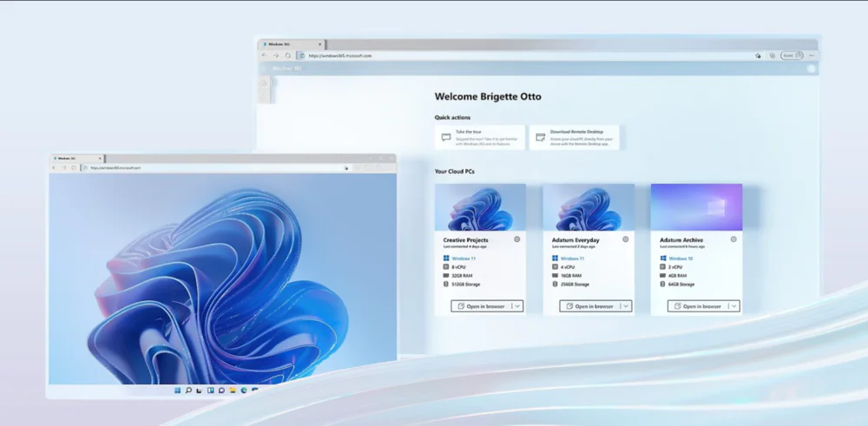The width and height of the screenshot is (868, 426).
Task: Click Last connected 6 hours ago text
Action: [x=682, y=246]
